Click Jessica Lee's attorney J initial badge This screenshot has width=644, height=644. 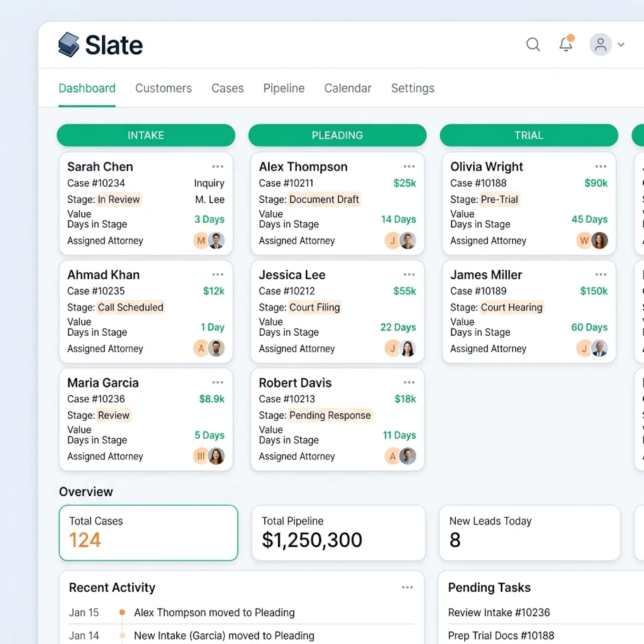[x=392, y=349]
